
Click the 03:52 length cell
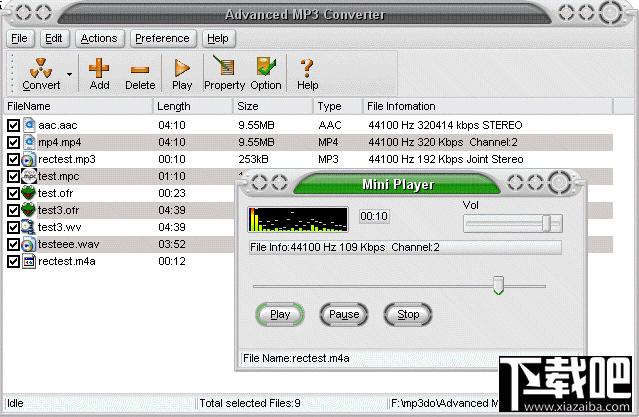(x=172, y=244)
